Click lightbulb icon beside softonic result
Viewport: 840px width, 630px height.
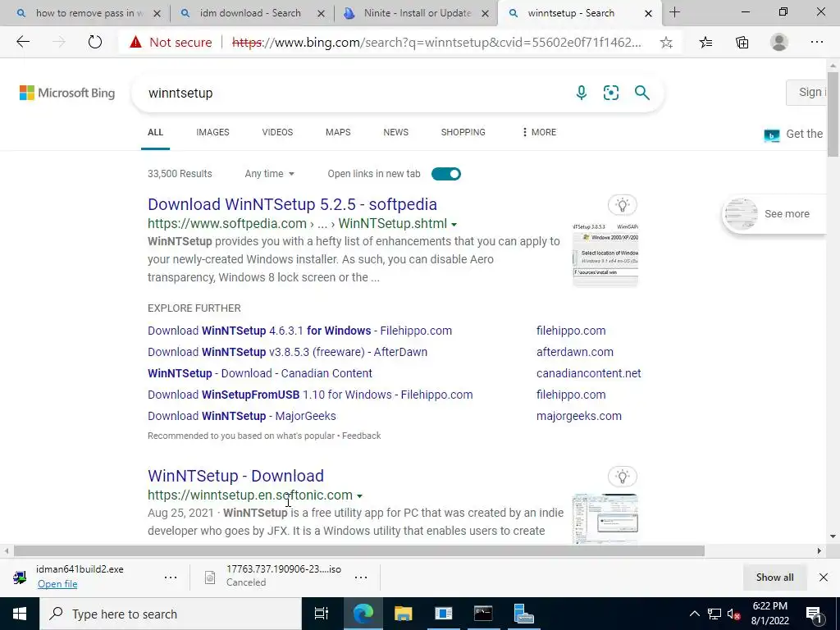pyautogui.click(x=622, y=477)
